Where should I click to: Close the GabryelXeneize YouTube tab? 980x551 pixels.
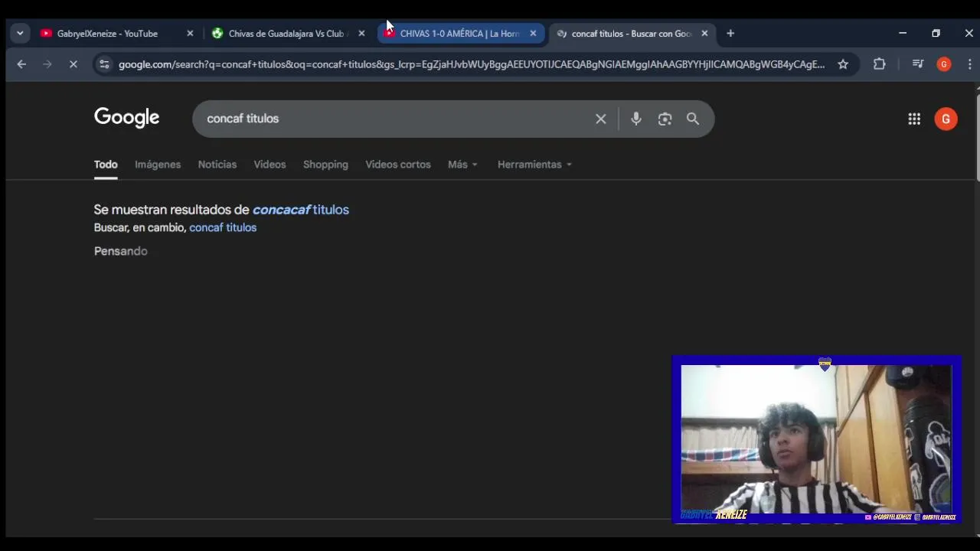click(x=190, y=34)
